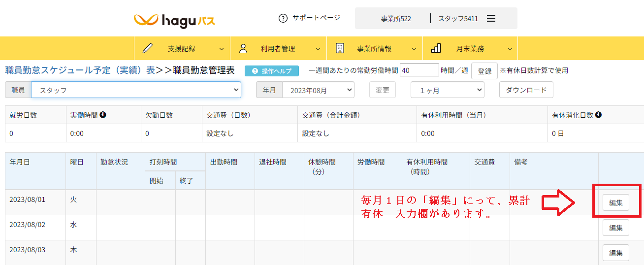Click the weekly working hours input field
This screenshot has height=265, width=644.
click(419, 70)
